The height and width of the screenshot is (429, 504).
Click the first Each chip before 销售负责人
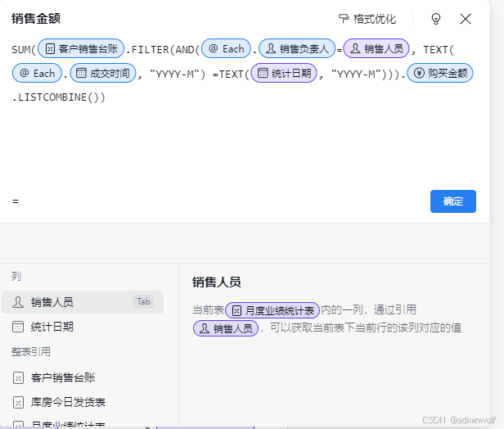point(226,48)
